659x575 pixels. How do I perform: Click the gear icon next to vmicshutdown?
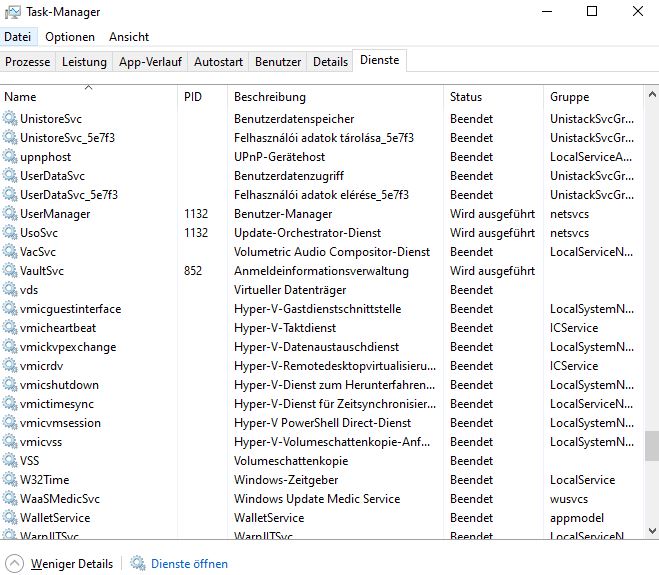coord(10,384)
